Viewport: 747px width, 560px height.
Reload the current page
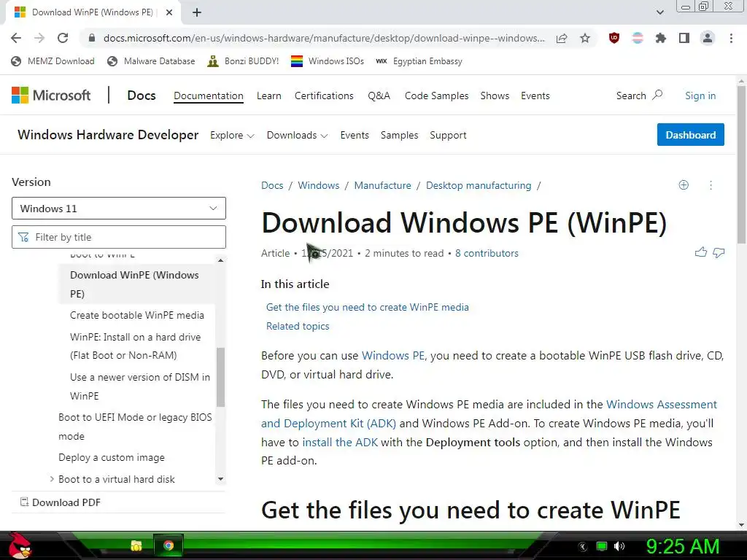[x=63, y=38]
